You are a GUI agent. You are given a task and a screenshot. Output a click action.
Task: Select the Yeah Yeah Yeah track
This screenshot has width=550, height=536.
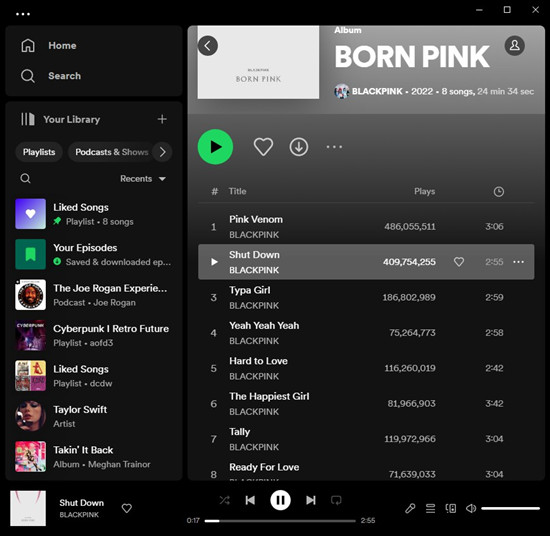[x=366, y=333]
